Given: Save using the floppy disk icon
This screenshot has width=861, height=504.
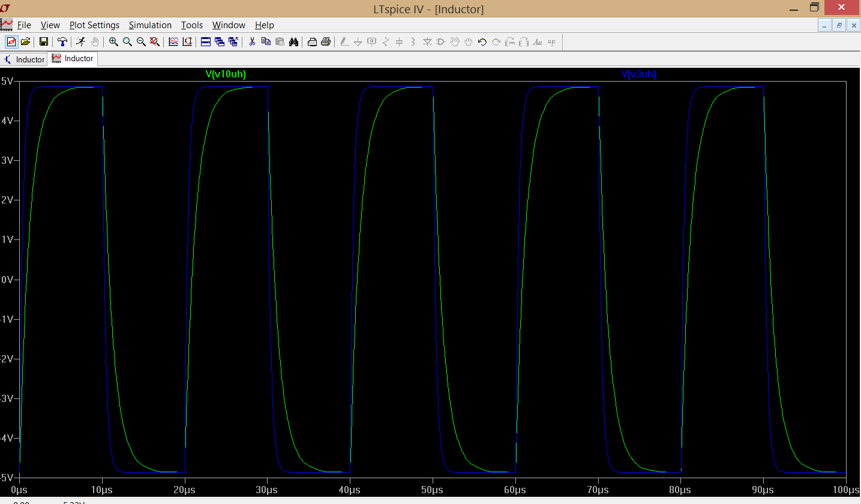Looking at the screenshot, I should pos(44,41).
